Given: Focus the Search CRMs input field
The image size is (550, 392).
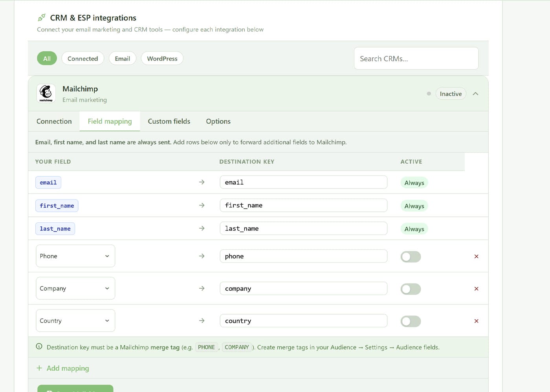Looking at the screenshot, I should (416, 59).
